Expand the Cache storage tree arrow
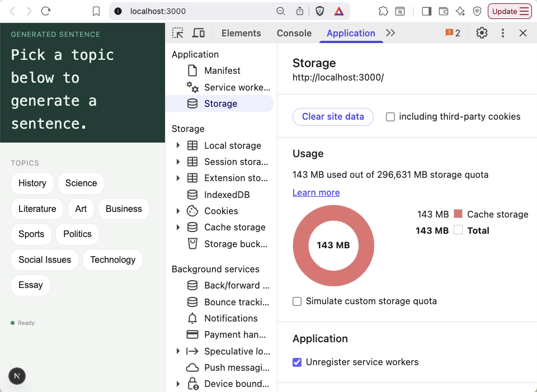537x392 pixels. tap(178, 228)
